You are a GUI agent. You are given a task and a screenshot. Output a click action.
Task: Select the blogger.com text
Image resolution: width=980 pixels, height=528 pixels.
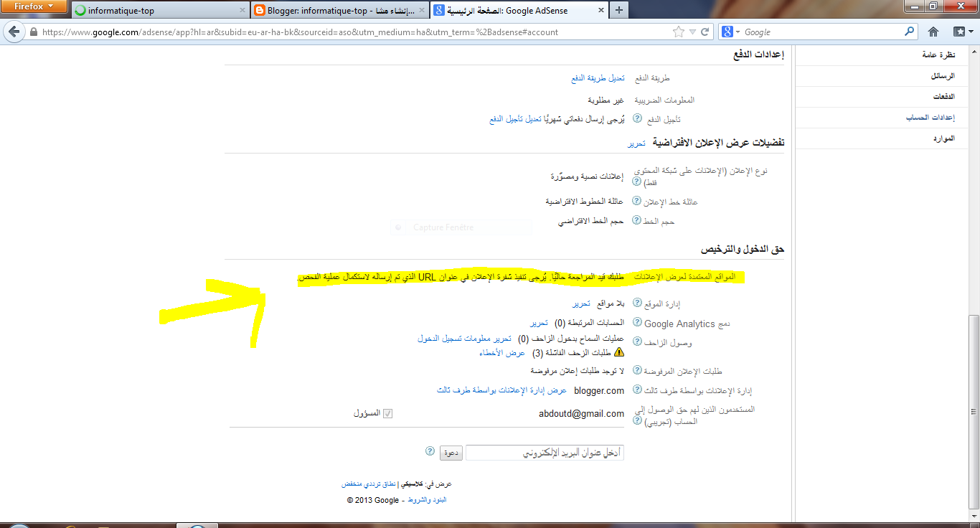(x=599, y=390)
